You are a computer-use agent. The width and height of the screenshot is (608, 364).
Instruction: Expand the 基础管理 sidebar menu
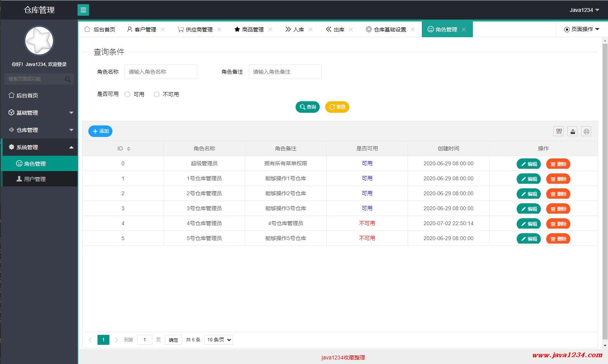pos(40,113)
